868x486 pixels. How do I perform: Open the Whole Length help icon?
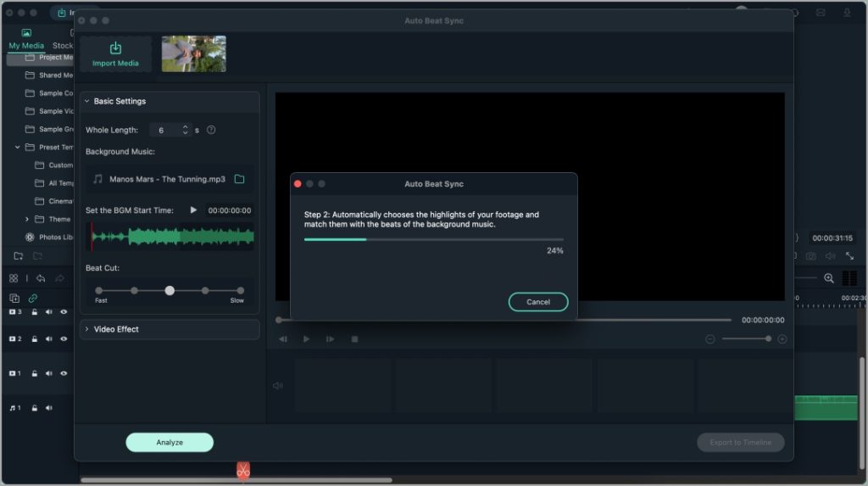tap(211, 131)
